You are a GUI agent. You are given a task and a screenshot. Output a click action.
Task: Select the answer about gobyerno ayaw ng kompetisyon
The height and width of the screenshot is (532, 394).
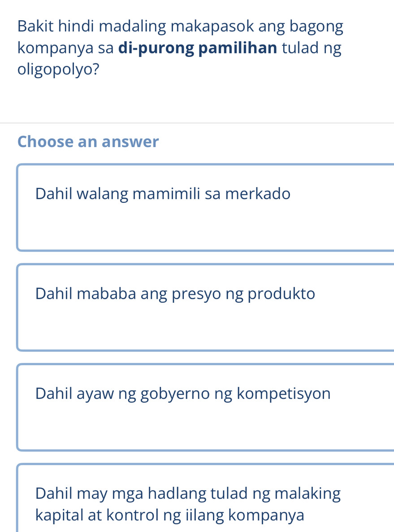183,393
